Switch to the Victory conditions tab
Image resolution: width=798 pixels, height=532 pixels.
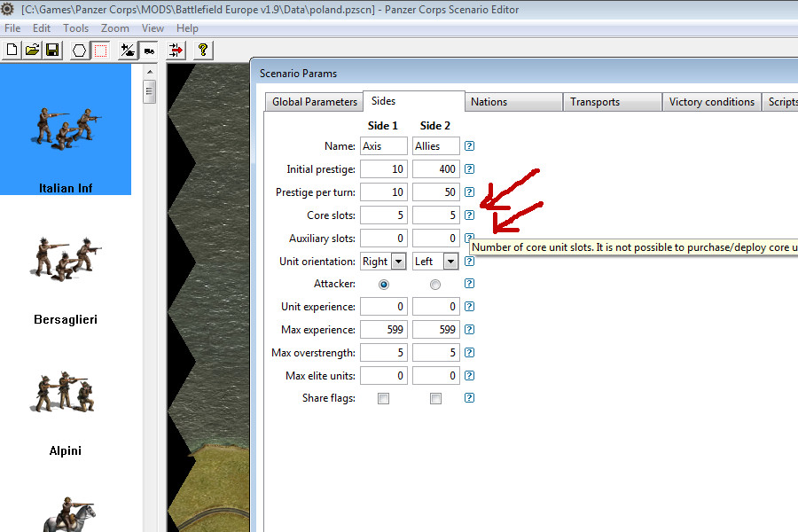pos(711,102)
